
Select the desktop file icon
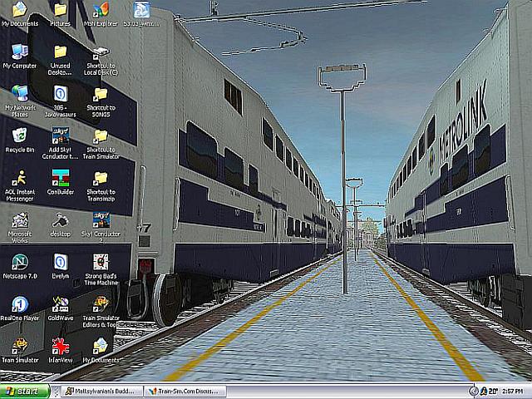click(x=61, y=224)
